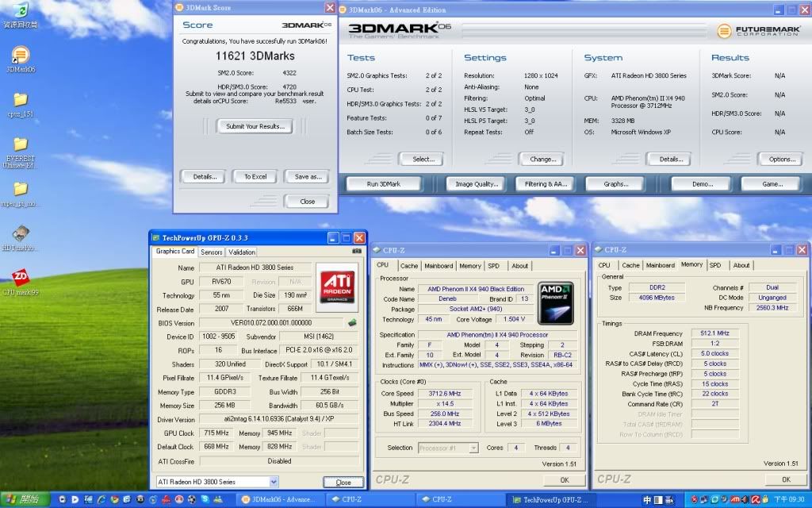Screen dimensions: 812x508
Task: Click the Run 3DMark button
Action: pyautogui.click(x=384, y=184)
